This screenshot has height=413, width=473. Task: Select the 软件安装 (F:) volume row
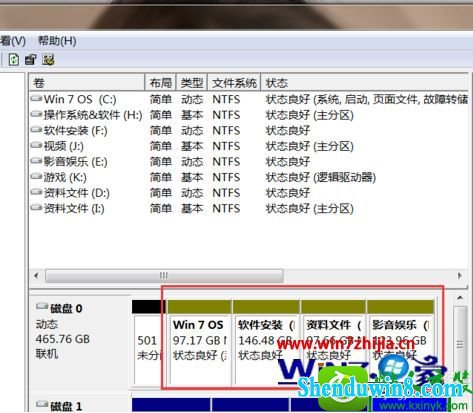click(249, 131)
